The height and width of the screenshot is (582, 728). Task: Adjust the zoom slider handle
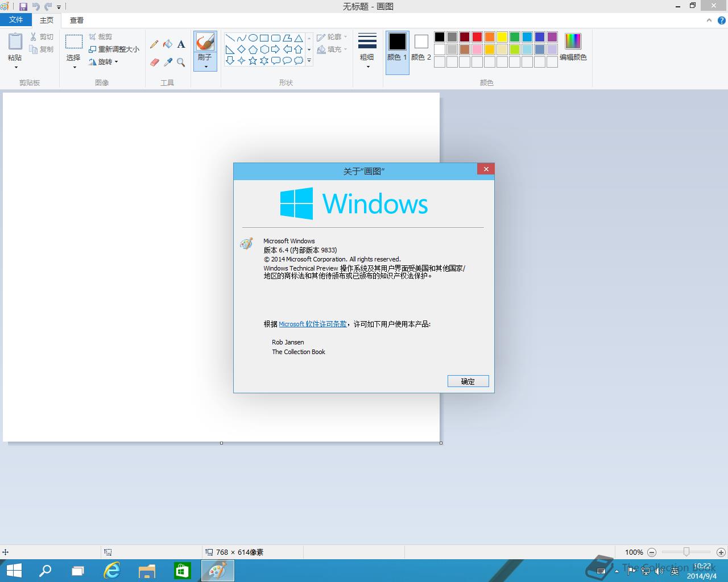pos(686,552)
